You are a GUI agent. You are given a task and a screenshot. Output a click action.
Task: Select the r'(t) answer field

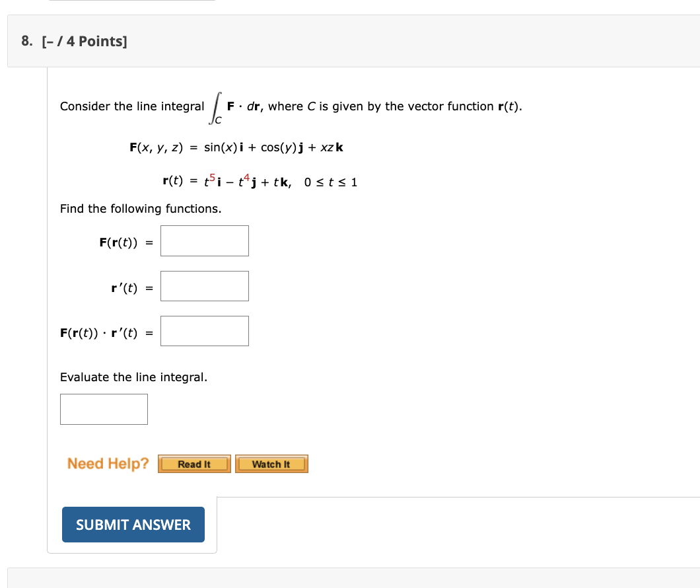click(204, 285)
